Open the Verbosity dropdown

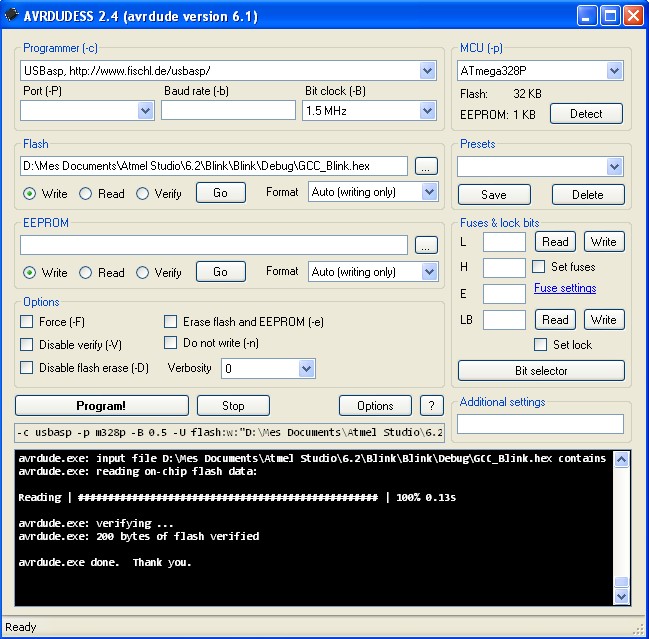tap(307, 369)
